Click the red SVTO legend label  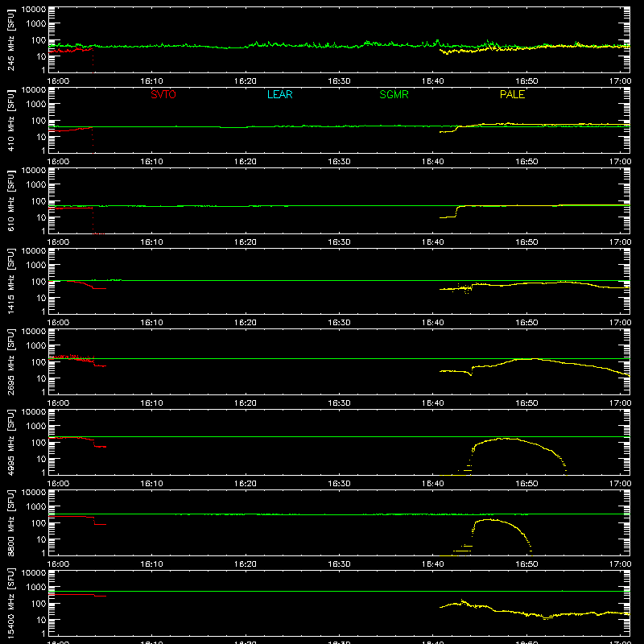point(163,94)
